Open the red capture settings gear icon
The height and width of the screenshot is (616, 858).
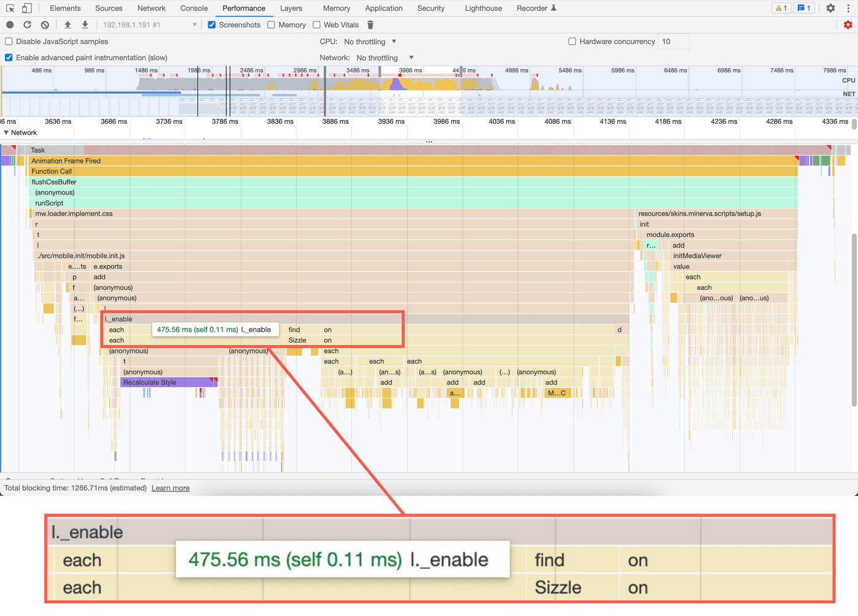tap(848, 25)
